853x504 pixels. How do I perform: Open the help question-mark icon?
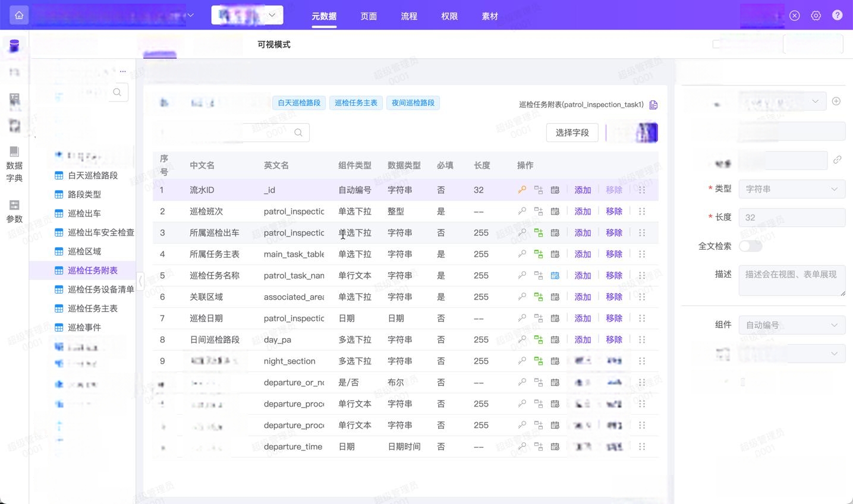(837, 15)
